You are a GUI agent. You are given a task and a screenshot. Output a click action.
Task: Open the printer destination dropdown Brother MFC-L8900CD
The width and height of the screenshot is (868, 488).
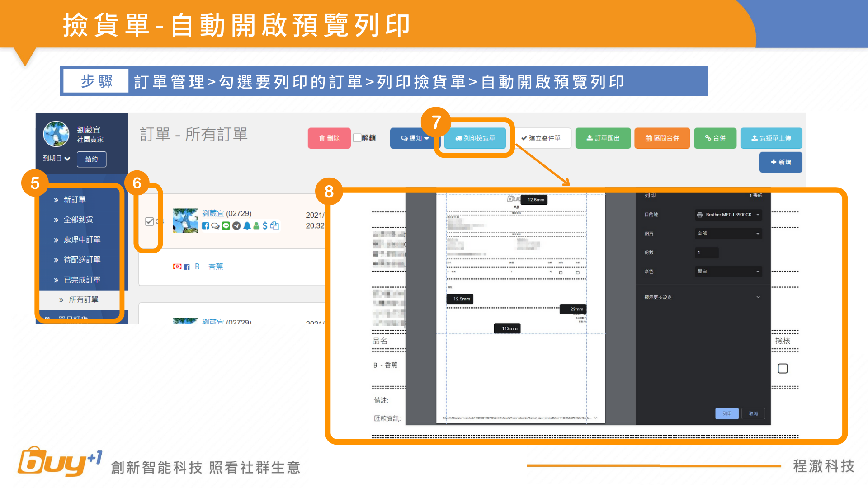728,215
